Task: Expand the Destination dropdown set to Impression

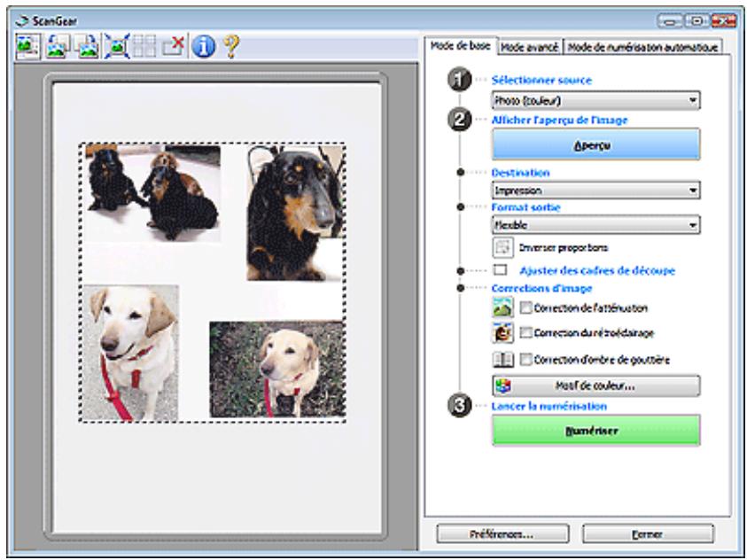Action: (x=596, y=191)
